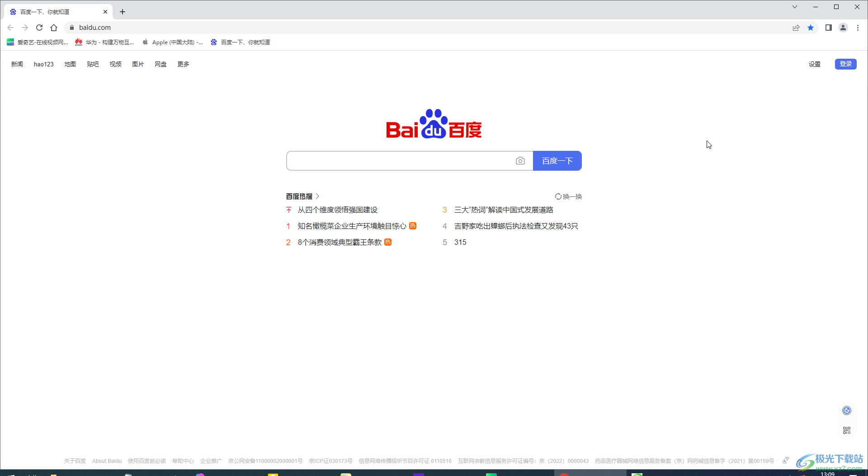
Task: Open 使用百度前必读 footer link
Action: click(147, 461)
